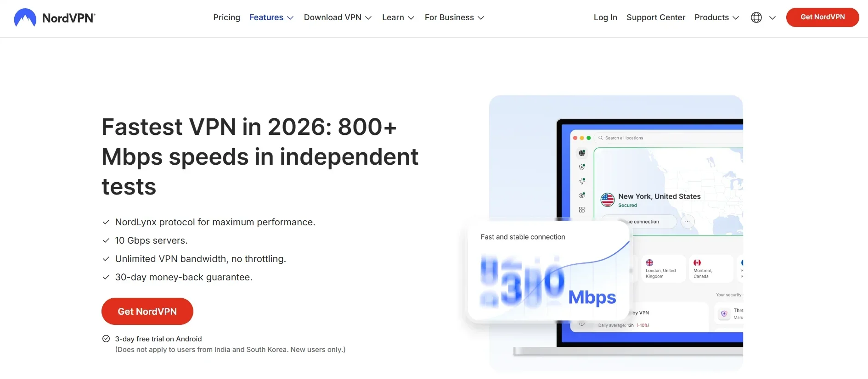Screen dimensions: 868x379
Task: Expand the Download VPN chevron
Action: click(368, 18)
